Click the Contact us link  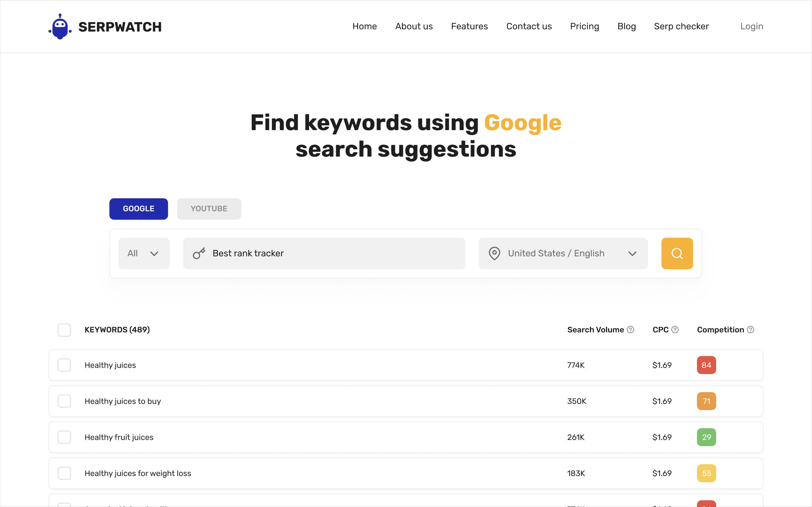528,26
